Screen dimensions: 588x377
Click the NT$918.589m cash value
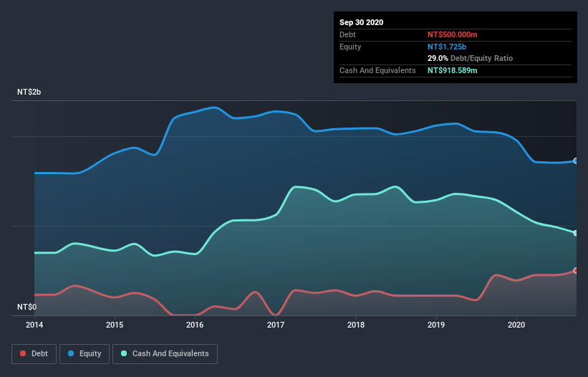452,70
